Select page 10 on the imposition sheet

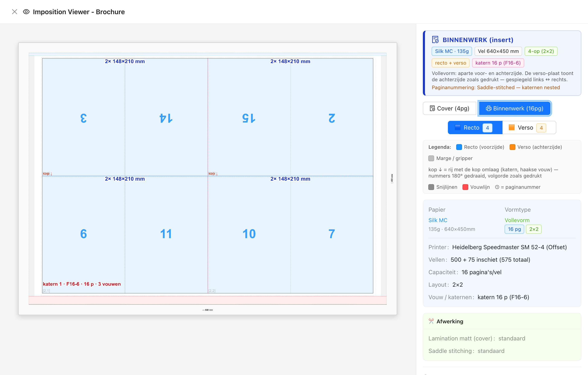coord(249,234)
